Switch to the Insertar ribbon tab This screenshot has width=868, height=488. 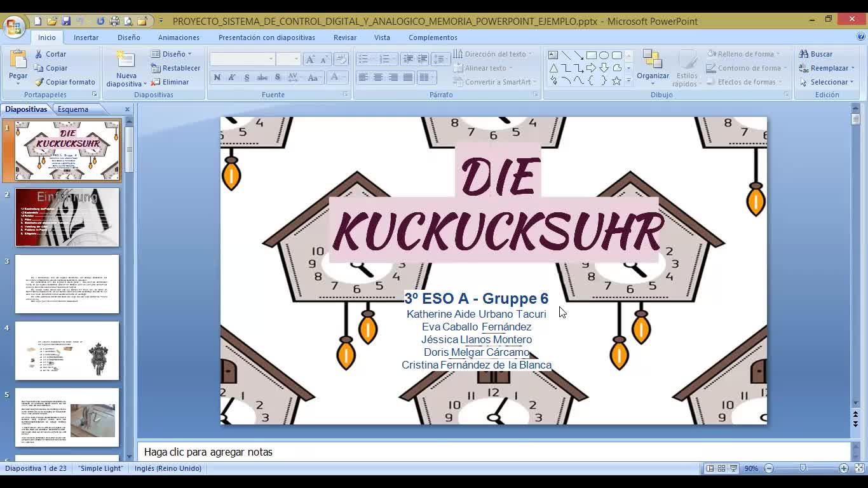coord(86,37)
